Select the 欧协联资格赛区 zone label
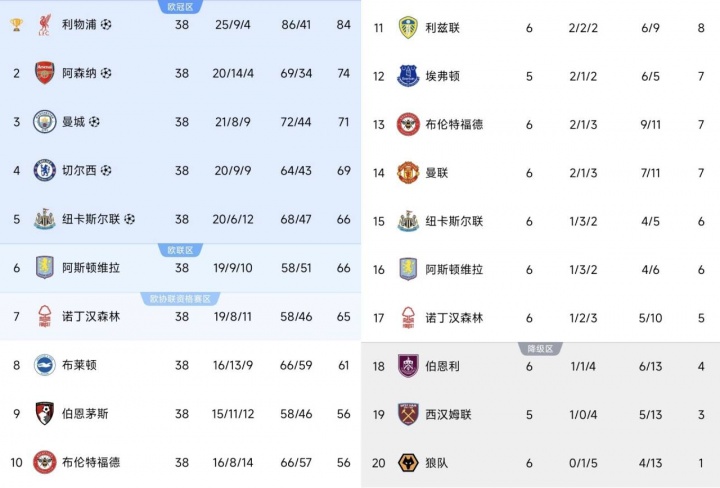This screenshot has width=720, height=488. (180, 298)
